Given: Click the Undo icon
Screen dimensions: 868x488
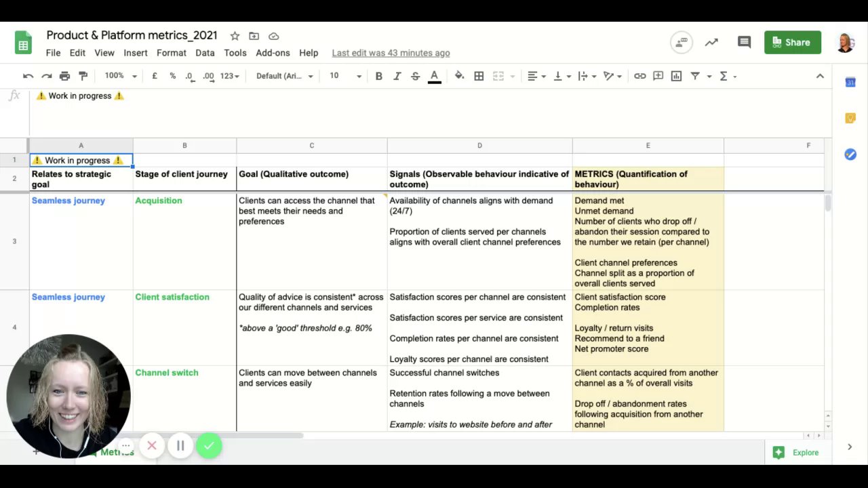Looking at the screenshot, I should click(x=28, y=76).
